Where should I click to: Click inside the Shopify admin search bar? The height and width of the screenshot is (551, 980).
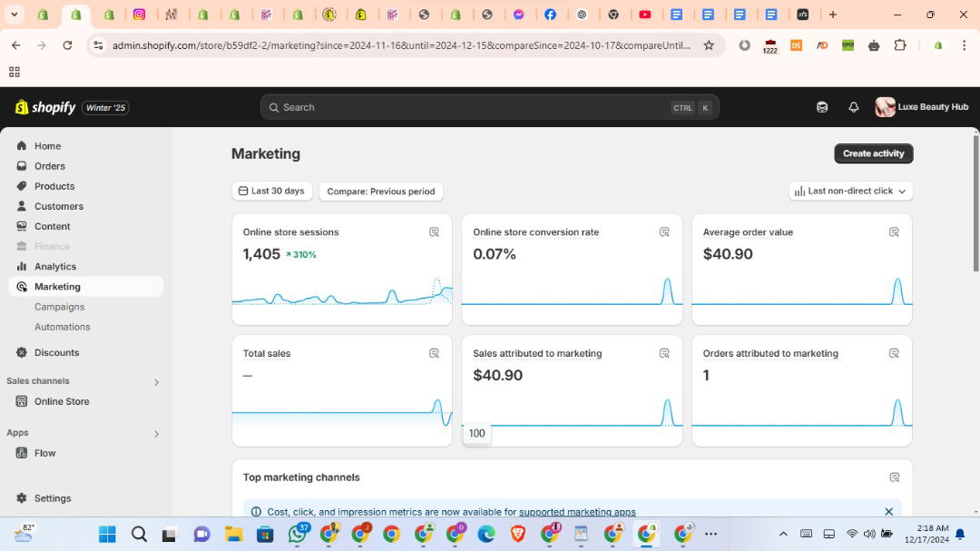pos(490,107)
